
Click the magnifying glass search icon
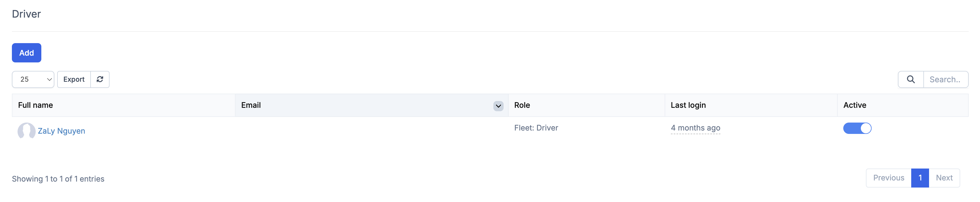click(x=910, y=79)
